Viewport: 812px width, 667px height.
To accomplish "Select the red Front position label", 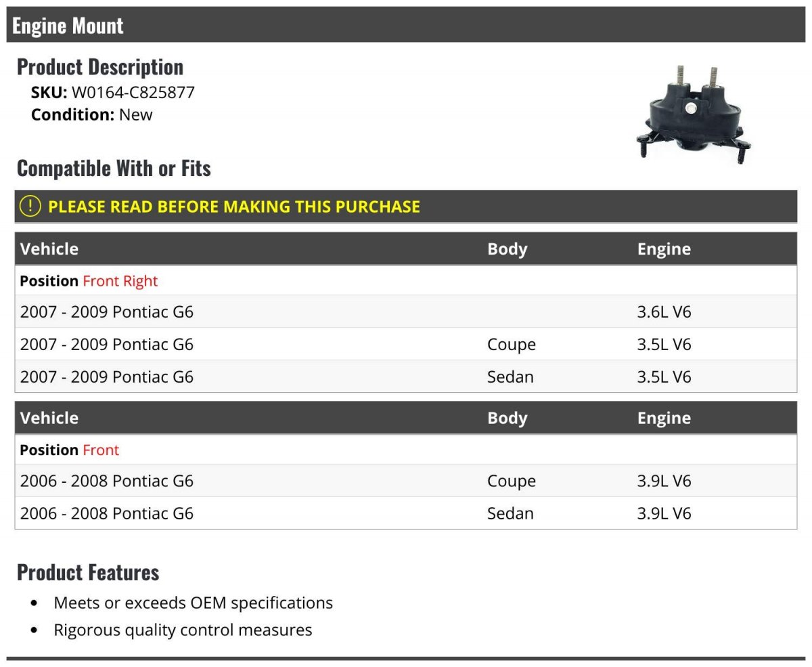I will click(101, 450).
